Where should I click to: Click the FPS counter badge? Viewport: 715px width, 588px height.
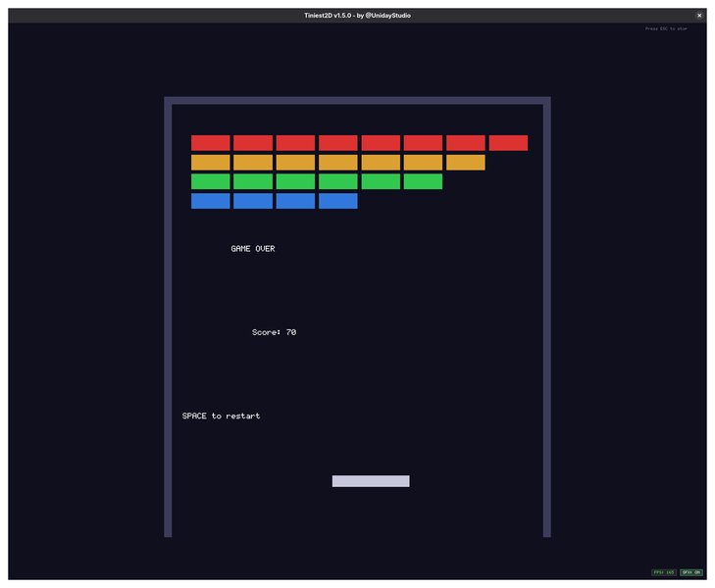(664, 572)
